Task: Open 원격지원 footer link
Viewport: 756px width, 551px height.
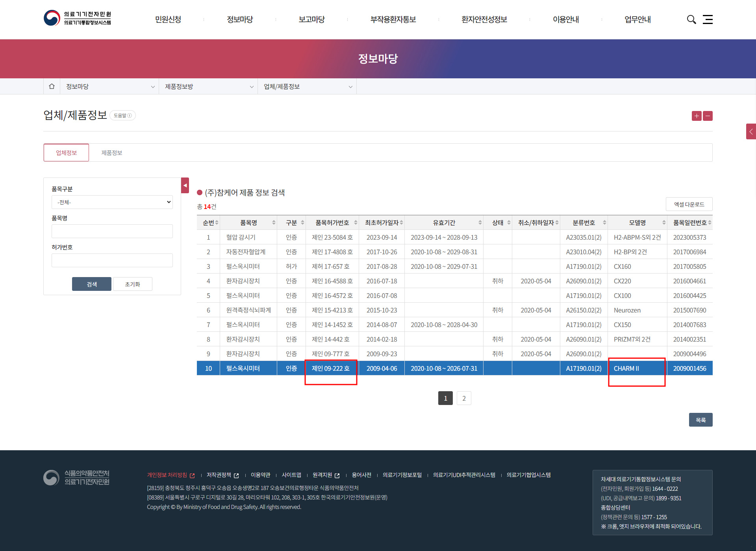Action: tap(326, 475)
